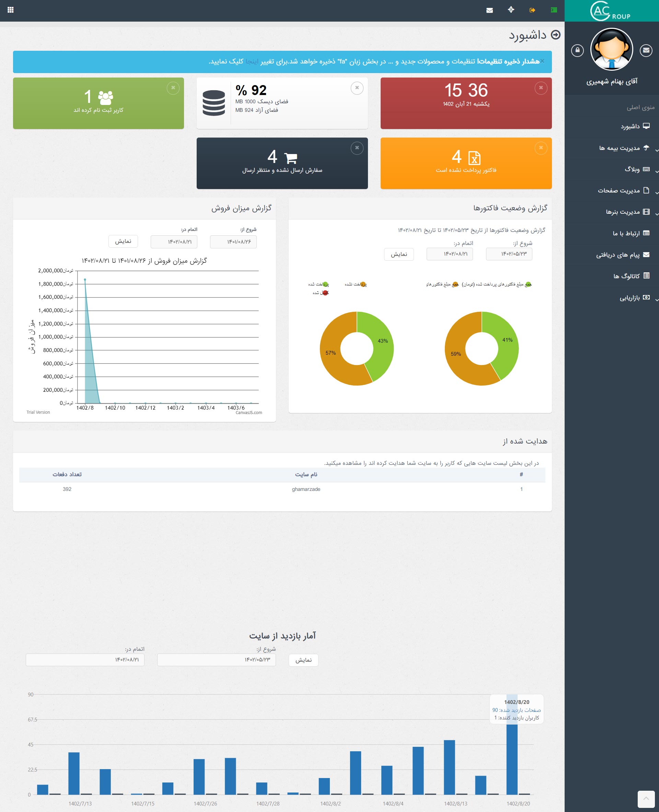Click the 392 visits count cell

point(67,489)
